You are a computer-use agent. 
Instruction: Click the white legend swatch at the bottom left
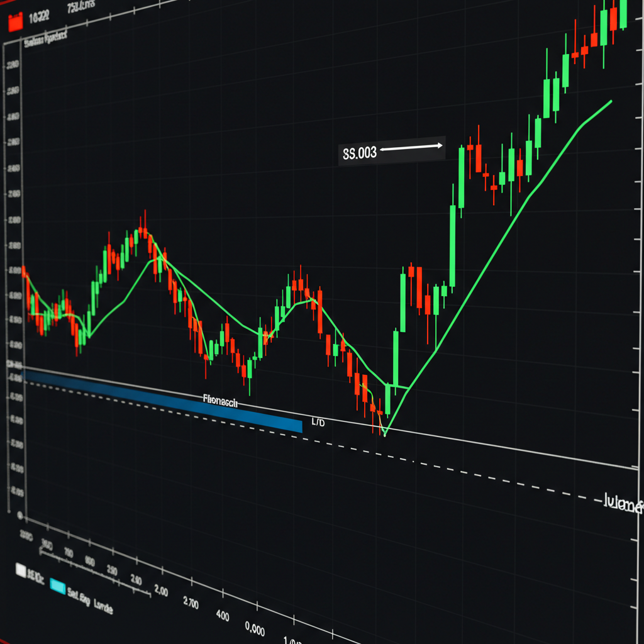pos(21,570)
